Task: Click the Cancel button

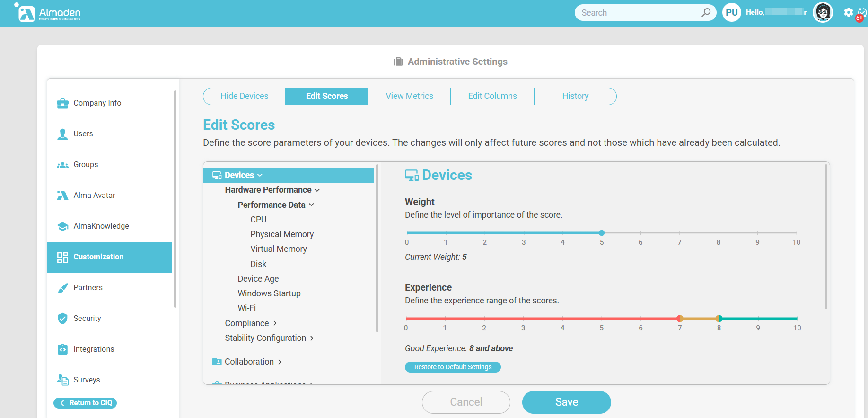Action: (466, 402)
